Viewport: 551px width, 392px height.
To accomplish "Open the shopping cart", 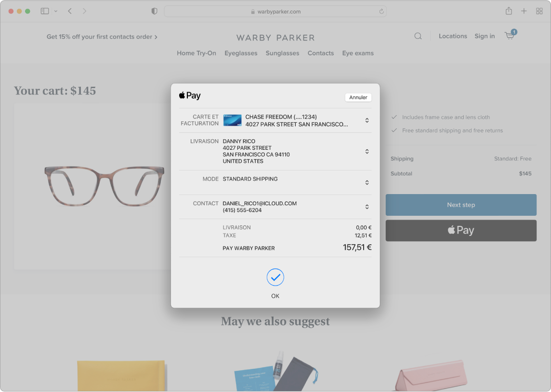I will (x=509, y=36).
